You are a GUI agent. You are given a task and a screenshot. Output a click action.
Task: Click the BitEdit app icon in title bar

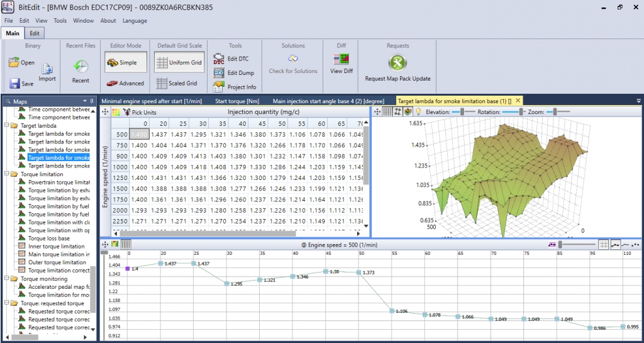(8, 8)
